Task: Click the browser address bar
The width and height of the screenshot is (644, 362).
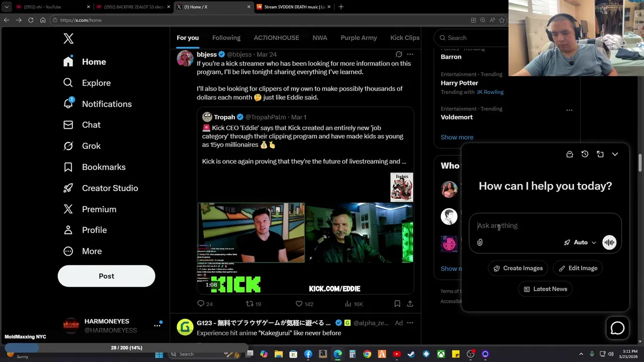Action: pyautogui.click(x=259, y=20)
